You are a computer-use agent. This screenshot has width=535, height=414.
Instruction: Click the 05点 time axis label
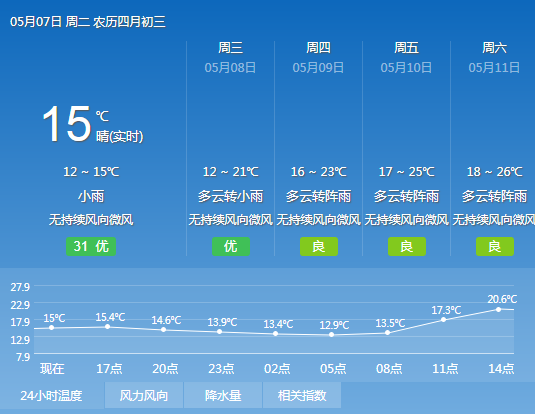[333, 369]
